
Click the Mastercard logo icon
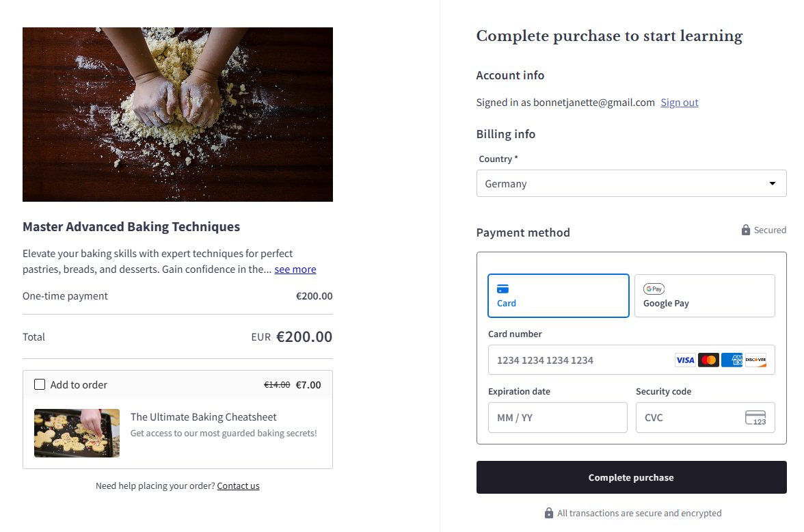(708, 360)
